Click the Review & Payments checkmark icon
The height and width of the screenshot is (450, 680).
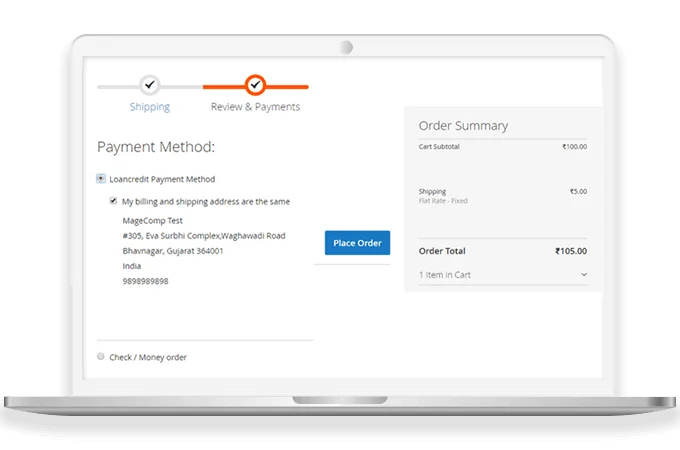pos(255,85)
